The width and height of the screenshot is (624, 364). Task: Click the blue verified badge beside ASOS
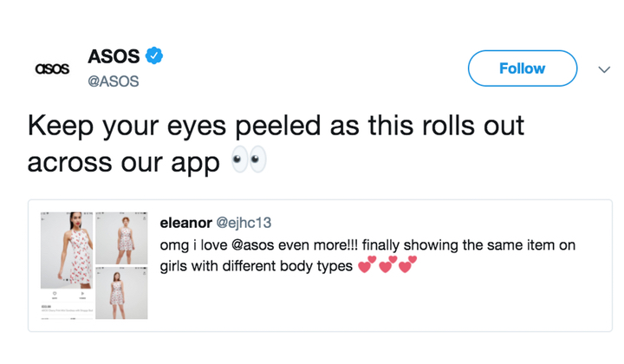pos(155,56)
